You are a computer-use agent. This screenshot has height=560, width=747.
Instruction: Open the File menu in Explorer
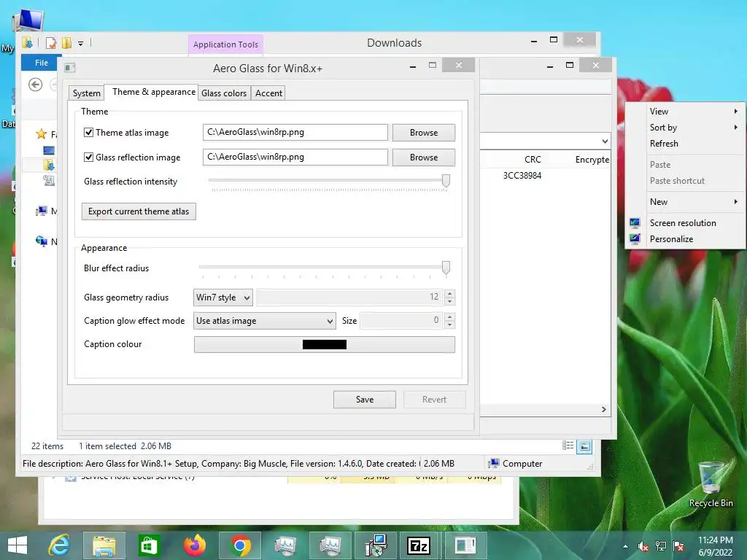pos(42,63)
